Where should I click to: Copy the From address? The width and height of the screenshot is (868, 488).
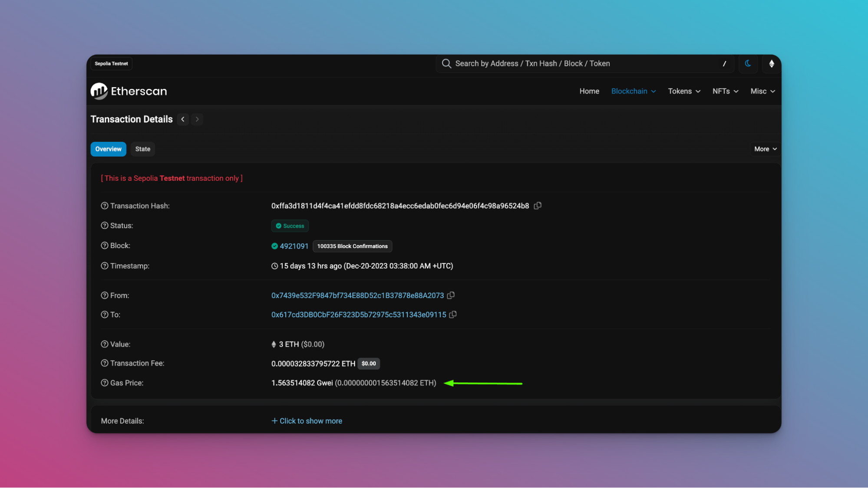pos(451,295)
